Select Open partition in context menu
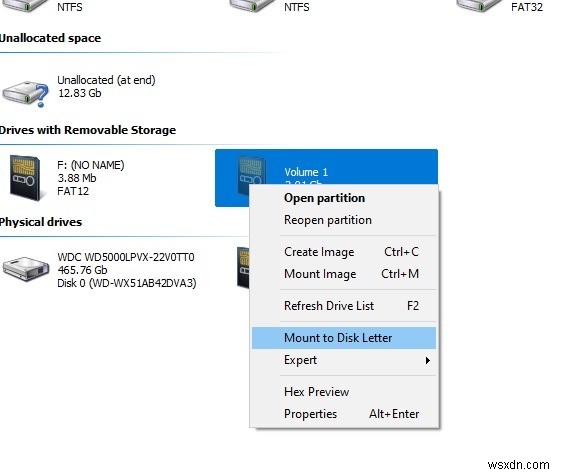The height and width of the screenshot is (475, 561). click(x=344, y=198)
